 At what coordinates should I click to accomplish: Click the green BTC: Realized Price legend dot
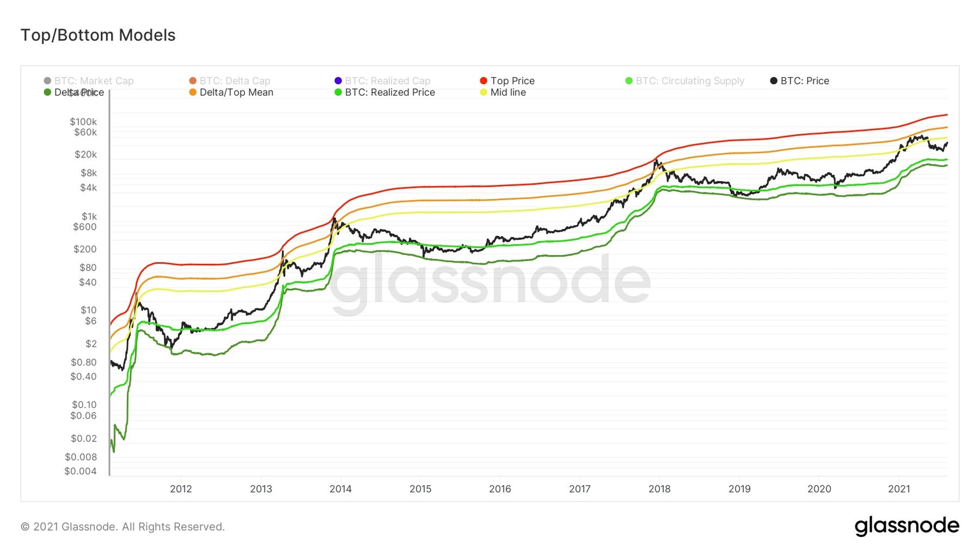(338, 92)
